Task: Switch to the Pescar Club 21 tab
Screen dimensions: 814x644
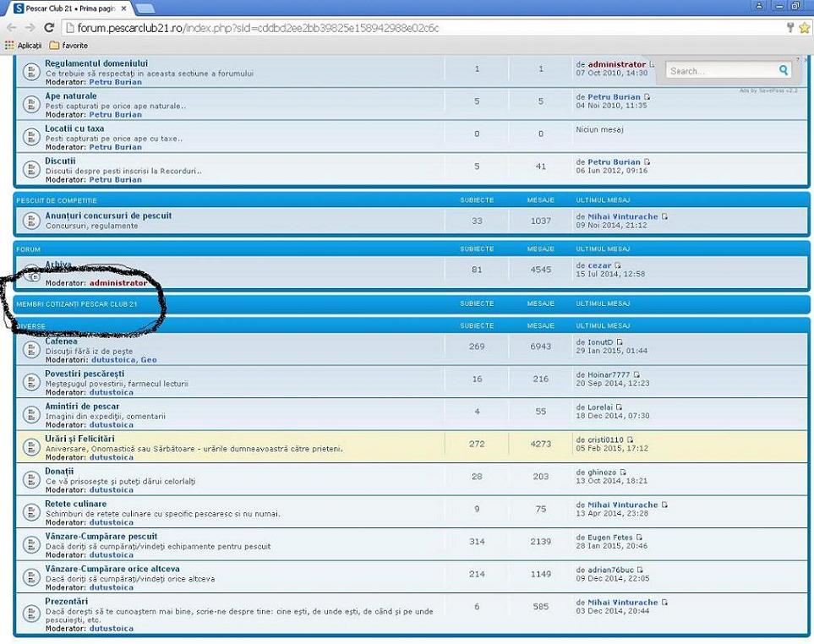Action: [63, 8]
